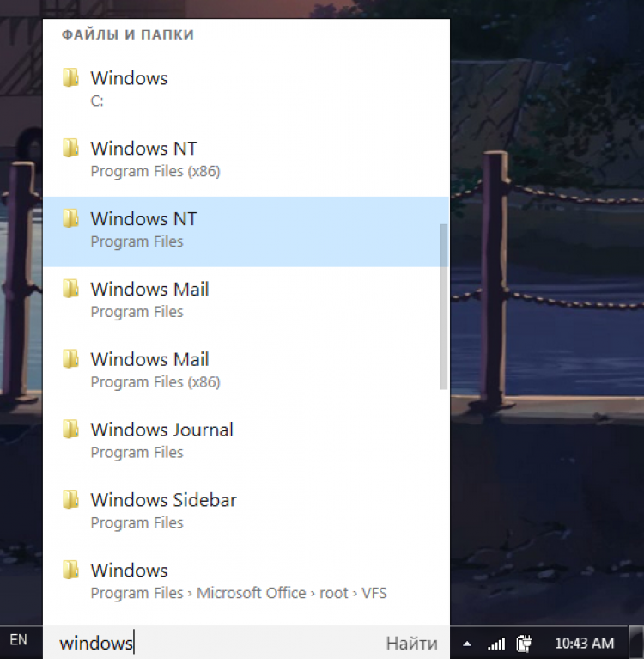Viewport: 644px width, 659px height.
Task: Open Windows Mail in Program Files
Action: coord(246,302)
